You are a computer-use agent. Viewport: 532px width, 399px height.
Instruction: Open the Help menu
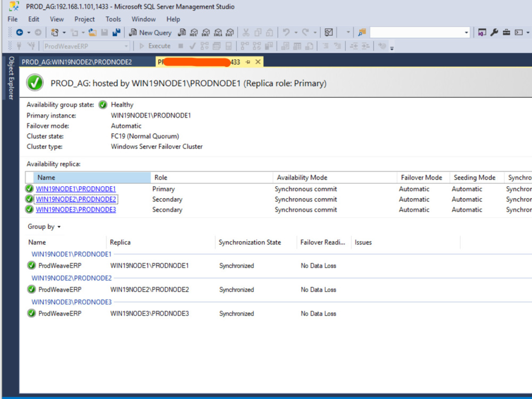click(x=173, y=19)
